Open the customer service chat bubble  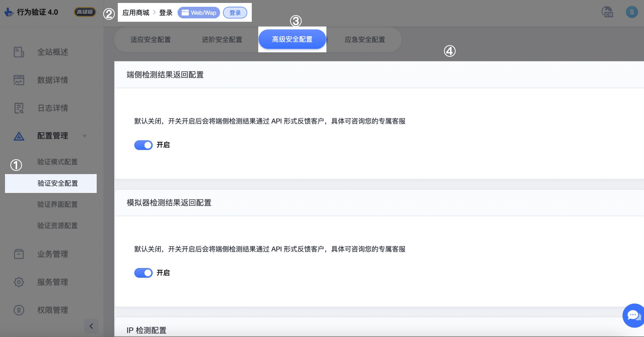click(633, 315)
